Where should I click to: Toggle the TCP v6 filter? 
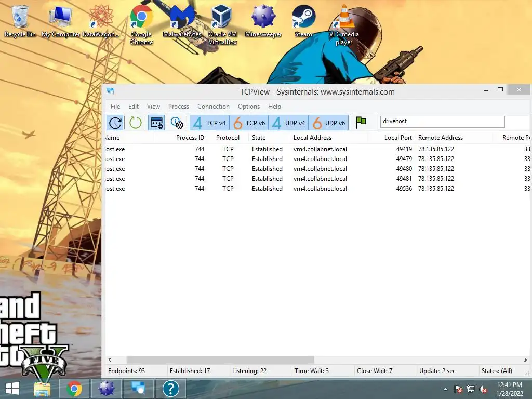tap(249, 123)
